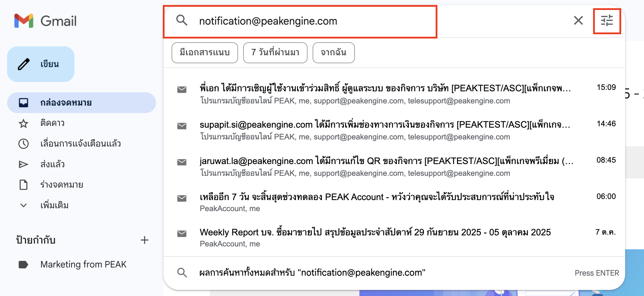The width and height of the screenshot is (644, 296).
Task: Click the clock snoozed icon
Action: tap(24, 144)
